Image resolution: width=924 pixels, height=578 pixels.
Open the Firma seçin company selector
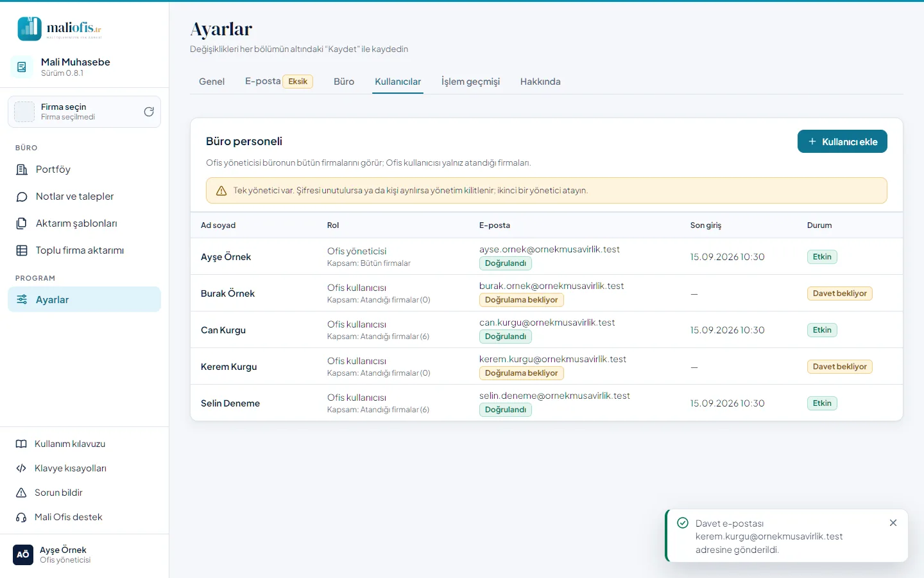[84, 112]
